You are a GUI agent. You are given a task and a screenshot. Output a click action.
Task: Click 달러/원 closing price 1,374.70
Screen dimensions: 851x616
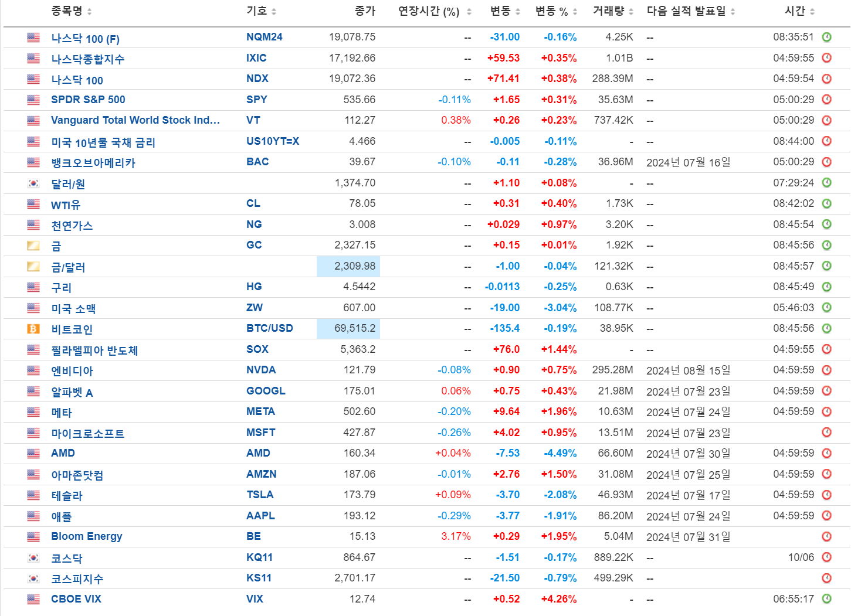coord(355,183)
